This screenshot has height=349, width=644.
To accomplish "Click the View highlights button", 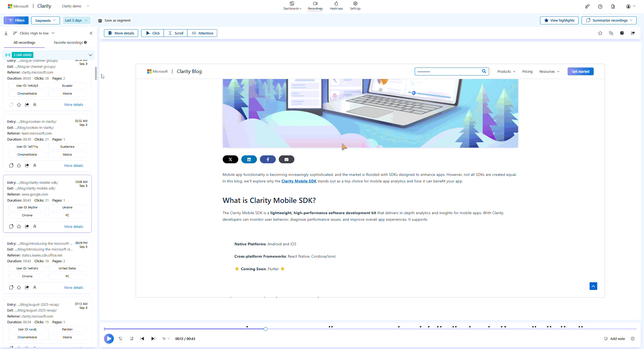I will coord(559,20).
